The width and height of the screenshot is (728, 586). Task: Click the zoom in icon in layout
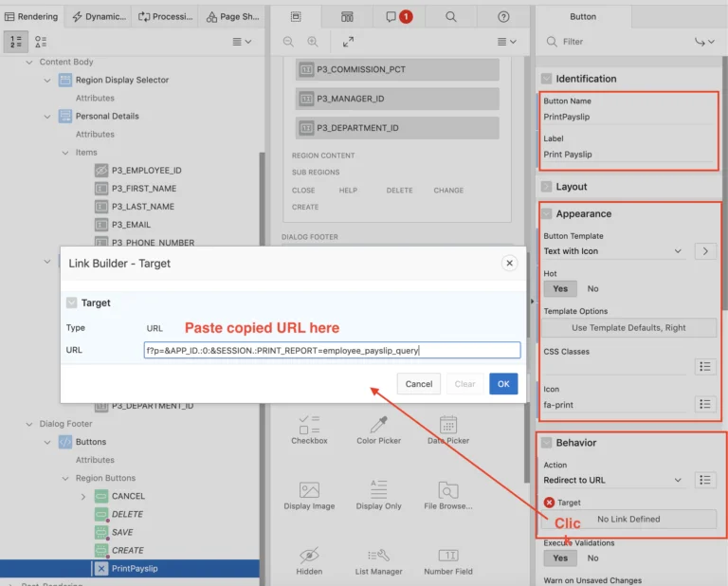click(313, 42)
